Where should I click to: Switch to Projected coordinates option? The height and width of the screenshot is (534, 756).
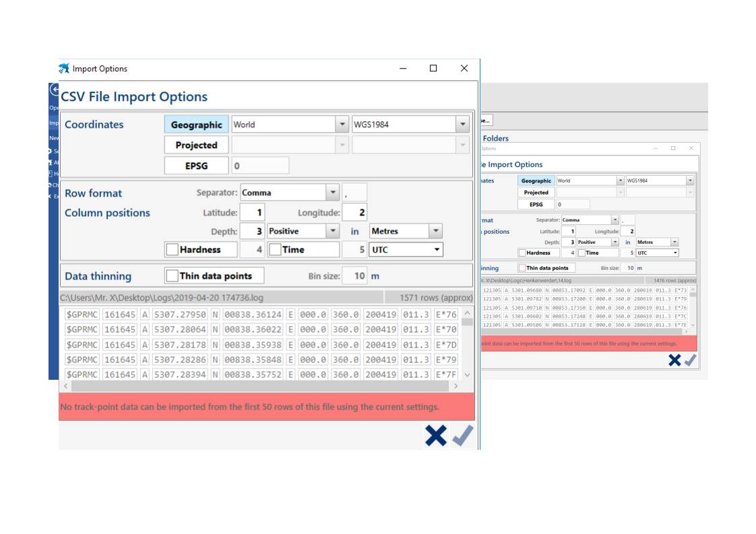click(196, 145)
